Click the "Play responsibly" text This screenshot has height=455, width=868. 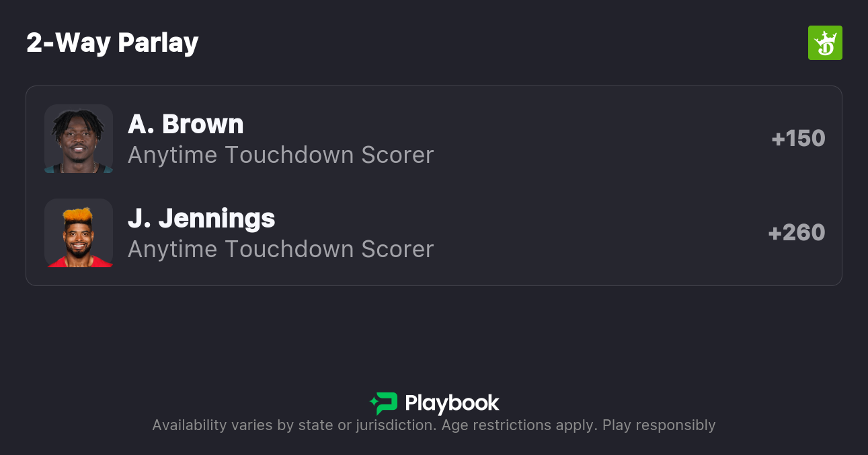coord(659,425)
